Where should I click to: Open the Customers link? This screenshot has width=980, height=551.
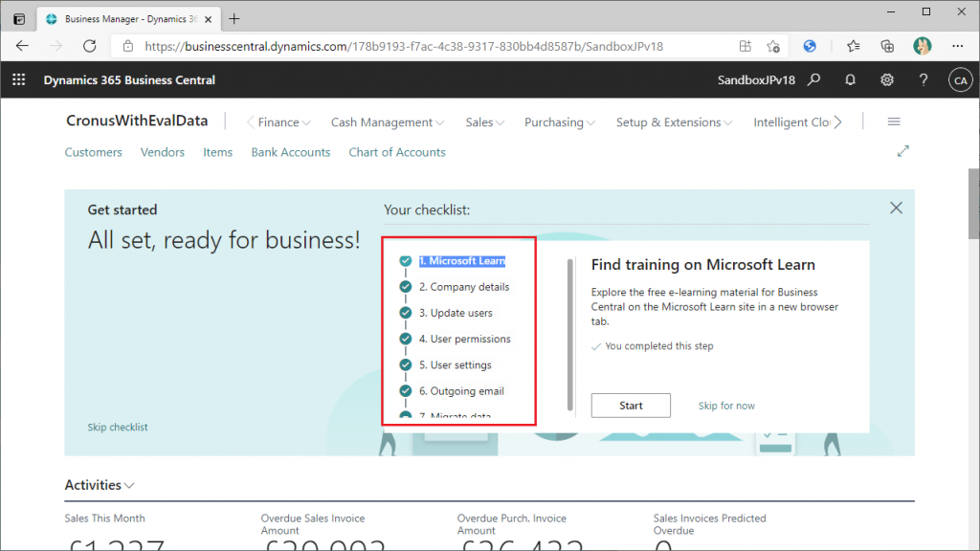[x=94, y=152]
